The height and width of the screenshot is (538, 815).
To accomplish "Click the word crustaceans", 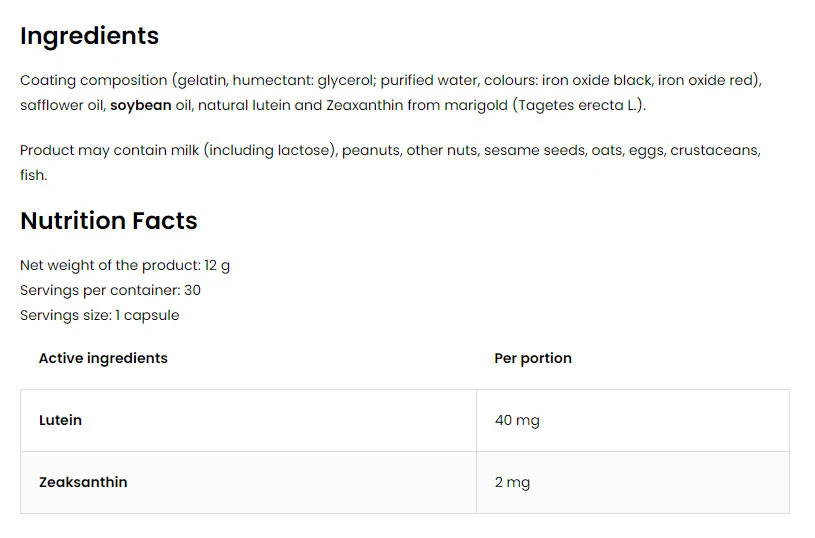I will tap(714, 150).
